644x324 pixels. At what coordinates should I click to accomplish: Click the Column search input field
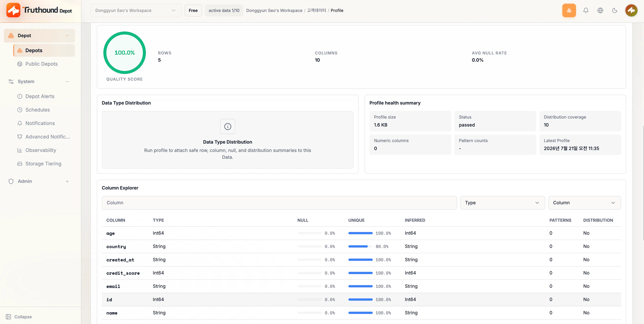coord(279,203)
